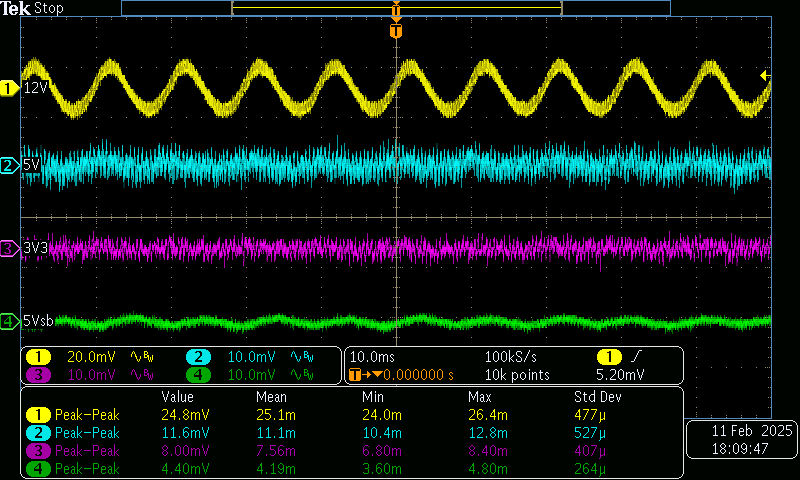
Task: Click channel 4 badge next to green 10.0mV
Action: (198, 375)
